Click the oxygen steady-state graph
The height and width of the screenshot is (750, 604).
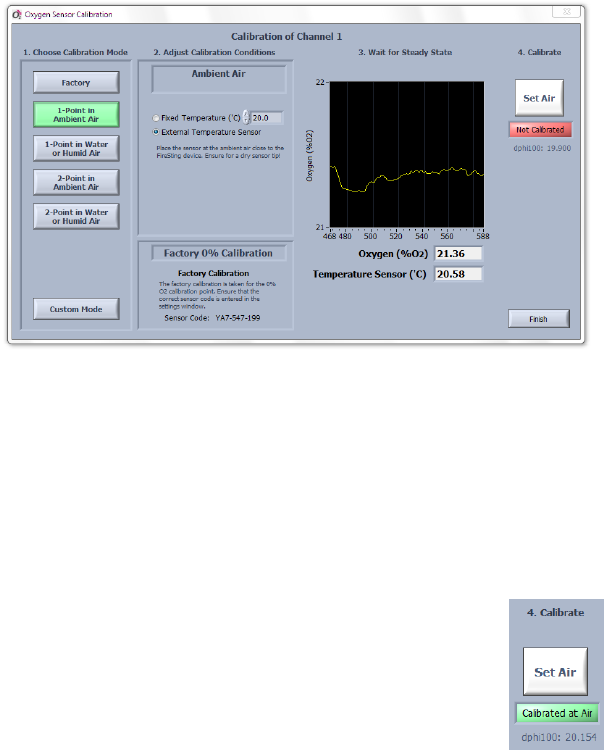pyautogui.click(x=407, y=154)
